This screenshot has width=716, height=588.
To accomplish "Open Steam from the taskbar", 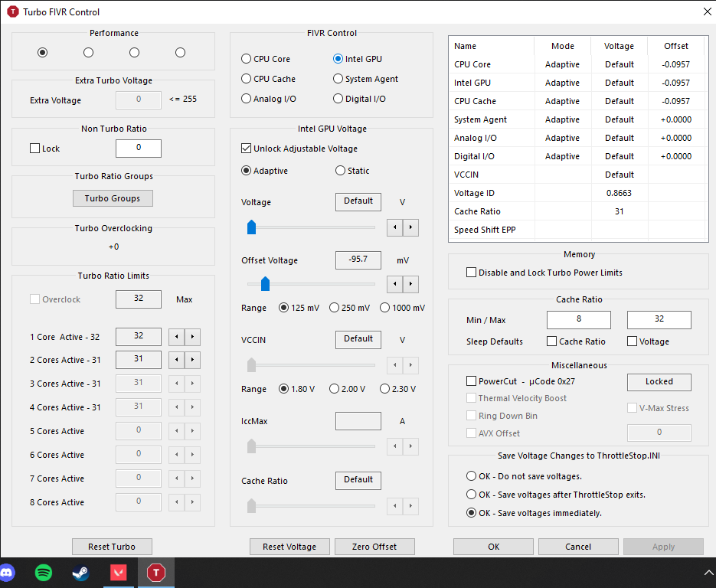I will pyautogui.click(x=81, y=572).
